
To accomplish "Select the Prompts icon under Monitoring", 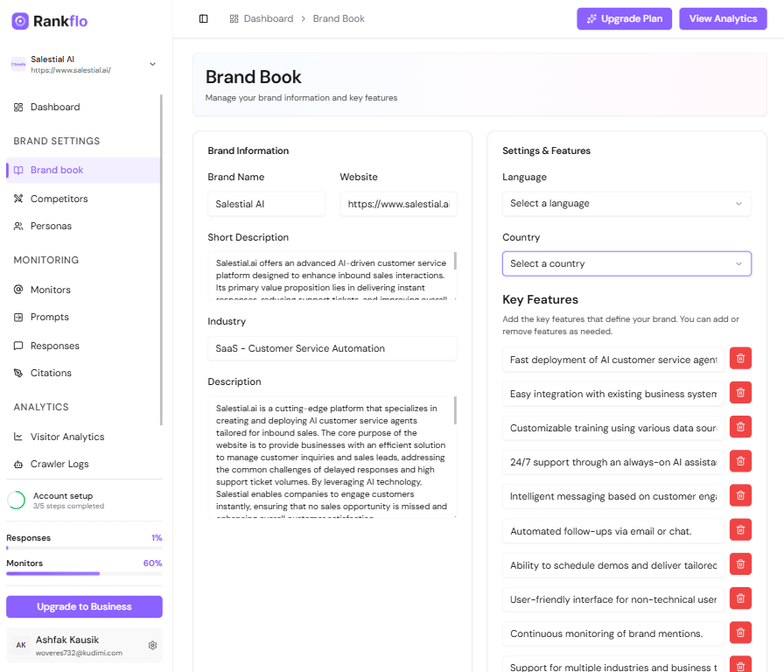I will coord(18,317).
